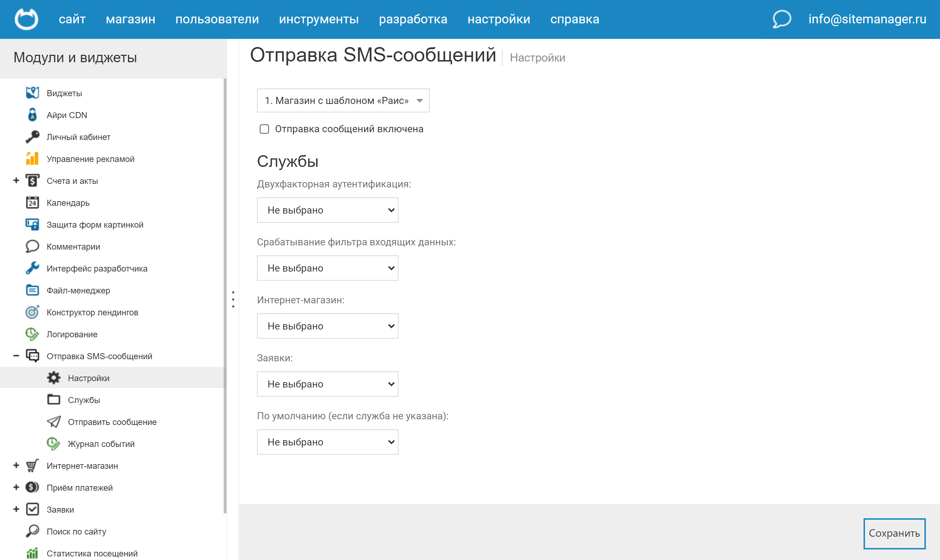Open the Заявки service dropdown
Image resolution: width=940 pixels, height=560 pixels.
coord(327,384)
